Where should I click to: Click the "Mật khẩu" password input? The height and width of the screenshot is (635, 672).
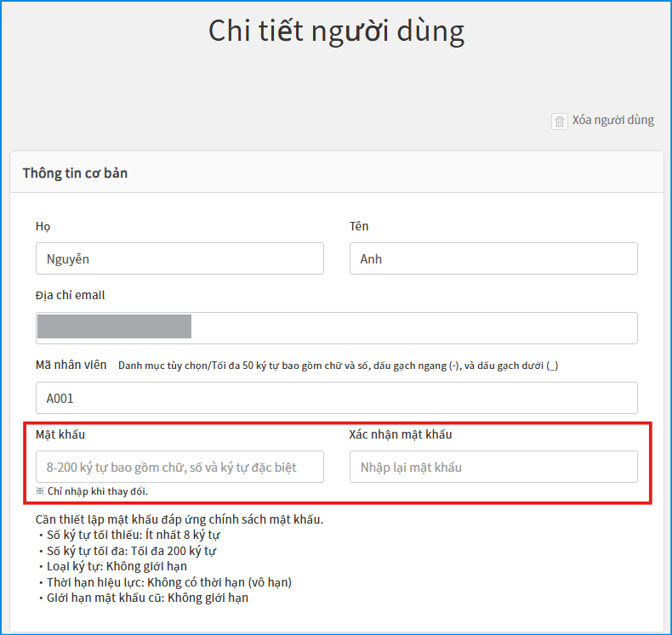179,467
